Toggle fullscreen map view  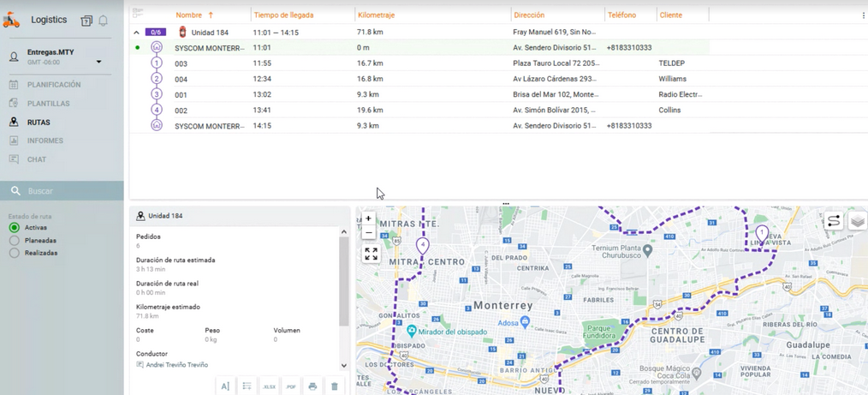[x=371, y=254]
